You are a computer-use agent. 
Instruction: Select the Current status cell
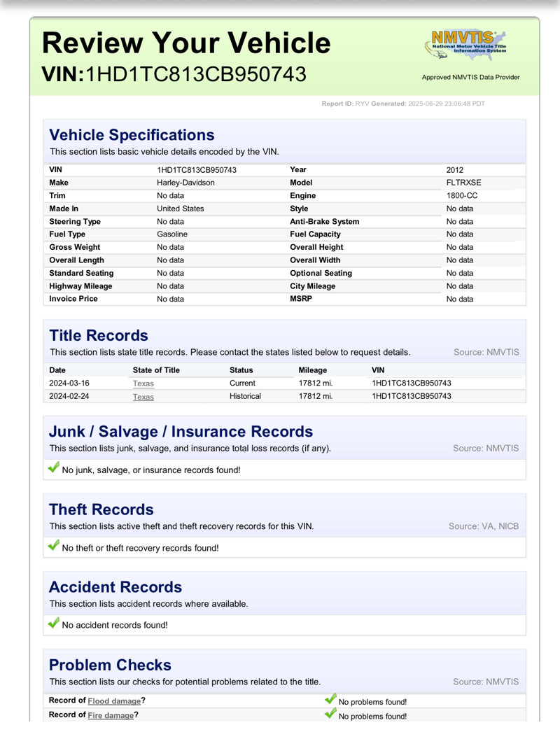click(242, 383)
